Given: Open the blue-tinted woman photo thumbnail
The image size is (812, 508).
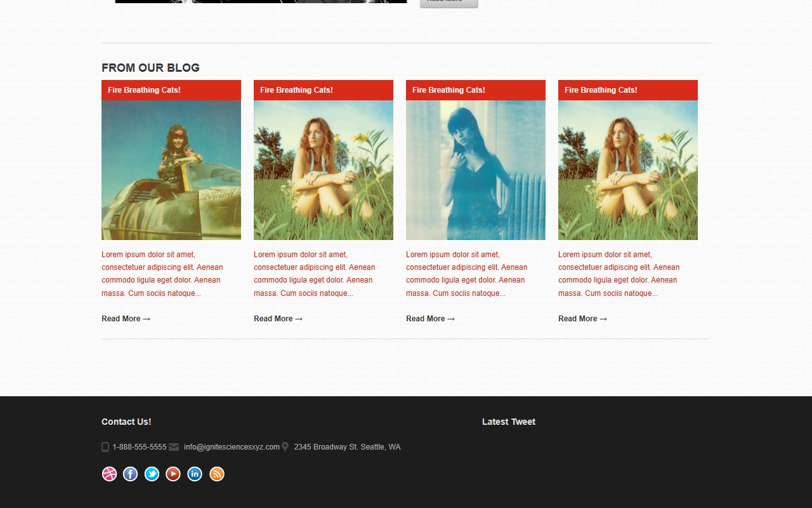Looking at the screenshot, I should point(476,170).
